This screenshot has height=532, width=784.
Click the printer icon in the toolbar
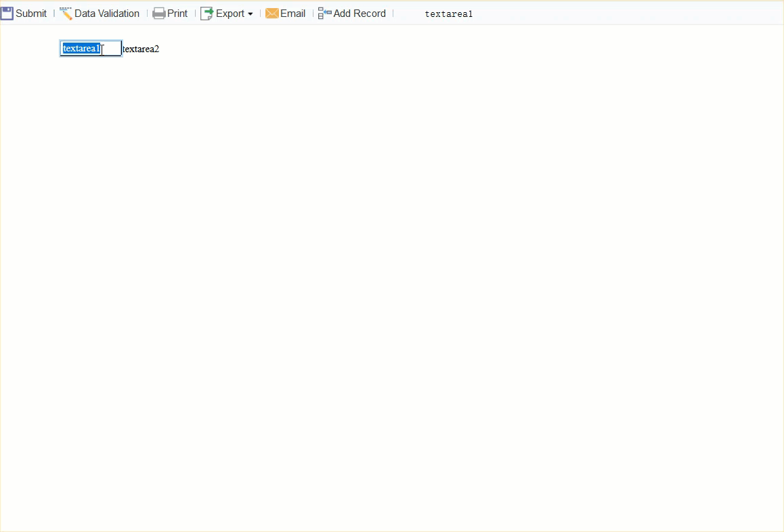coord(159,13)
